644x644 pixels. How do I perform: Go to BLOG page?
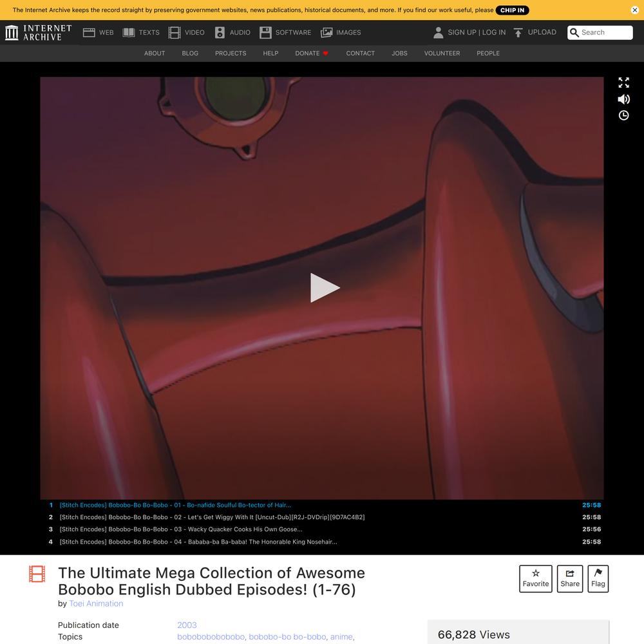click(x=190, y=53)
